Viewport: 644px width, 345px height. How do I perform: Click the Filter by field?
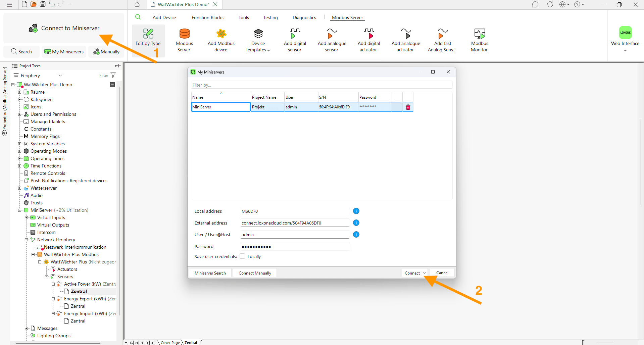tap(321, 85)
